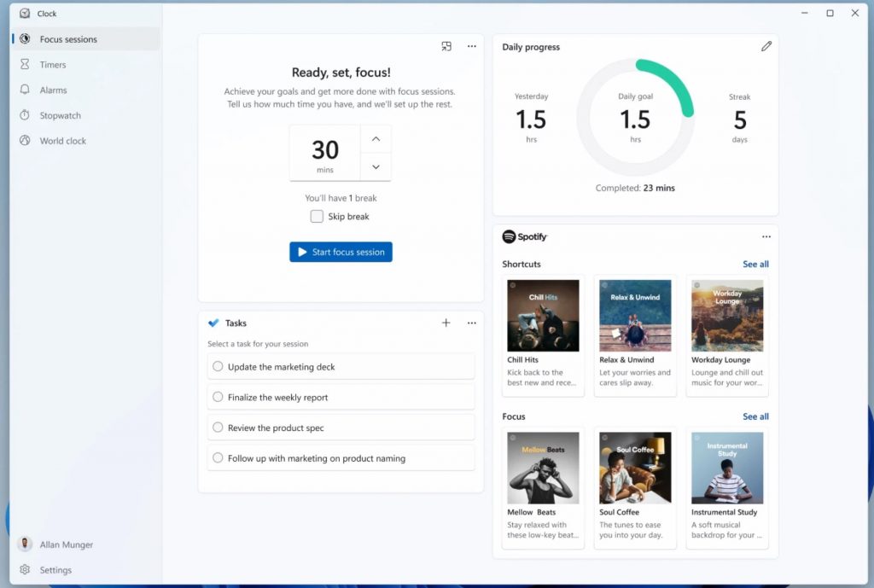Screen dimensions: 874x588
Task: Decrease focus minutes with the down arrow
Action: coord(376,167)
